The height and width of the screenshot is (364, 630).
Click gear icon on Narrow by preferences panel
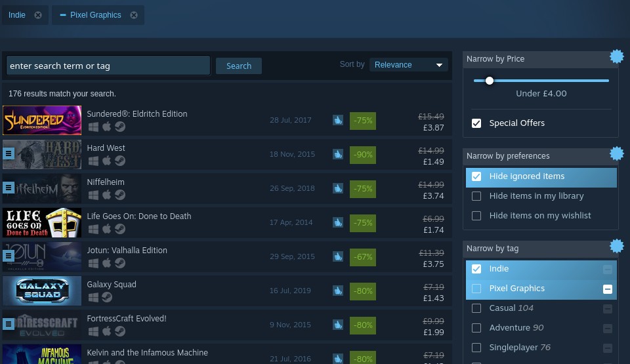(617, 153)
